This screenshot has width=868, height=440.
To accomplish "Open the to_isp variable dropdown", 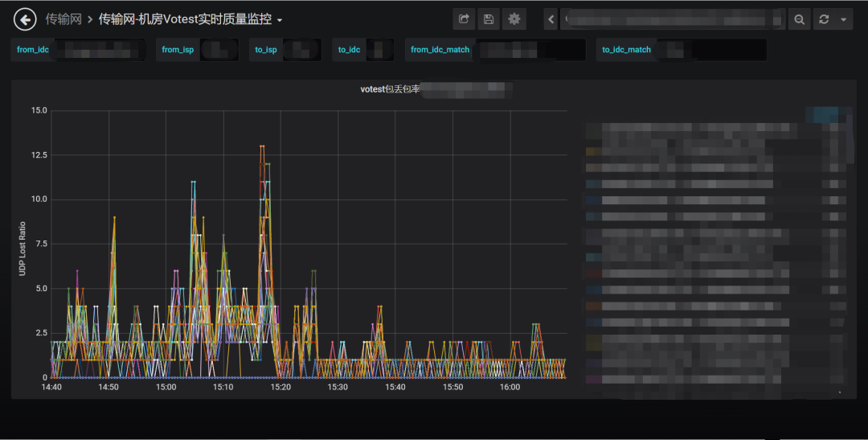I will coord(301,50).
